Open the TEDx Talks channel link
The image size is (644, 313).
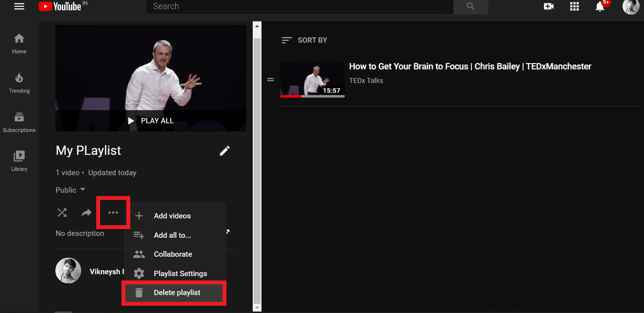(366, 81)
